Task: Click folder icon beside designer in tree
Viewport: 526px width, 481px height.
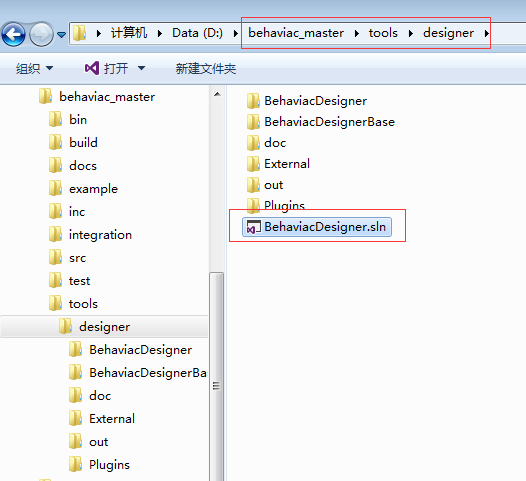Action: coord(65,327)
